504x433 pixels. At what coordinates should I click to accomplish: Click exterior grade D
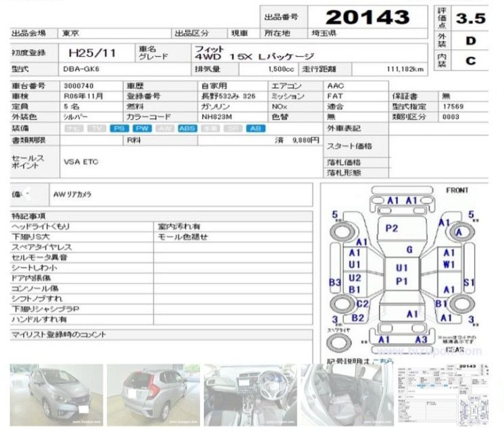[471, 41]
